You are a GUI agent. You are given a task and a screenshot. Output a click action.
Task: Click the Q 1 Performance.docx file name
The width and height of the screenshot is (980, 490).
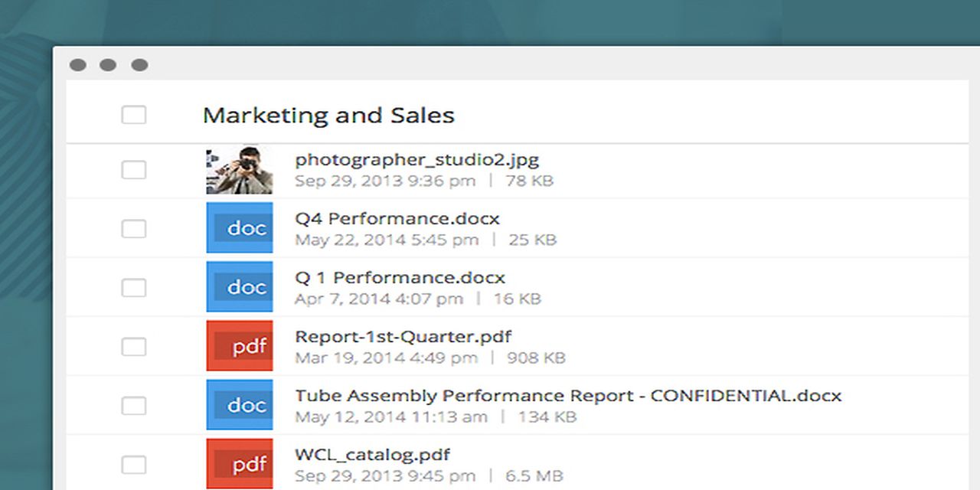400,278
